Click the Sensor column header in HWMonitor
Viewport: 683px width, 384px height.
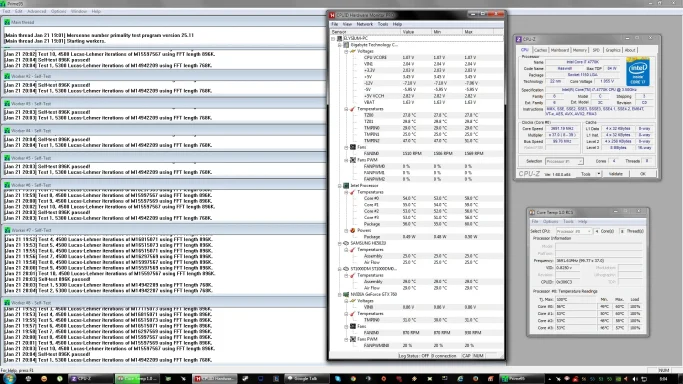(x=365, y=32)
